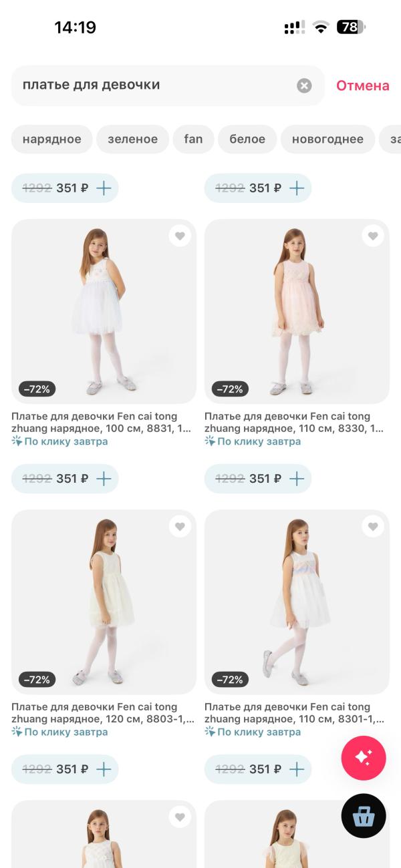Apply the белое suggestion chip

coord(247,139)
